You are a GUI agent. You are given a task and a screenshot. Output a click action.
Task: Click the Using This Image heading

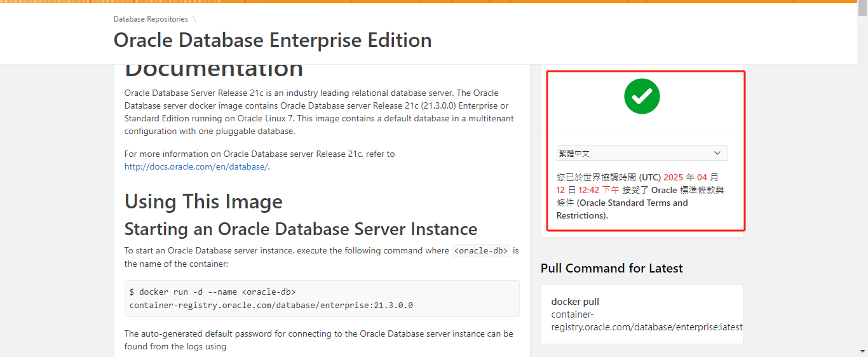pos(203,201)
